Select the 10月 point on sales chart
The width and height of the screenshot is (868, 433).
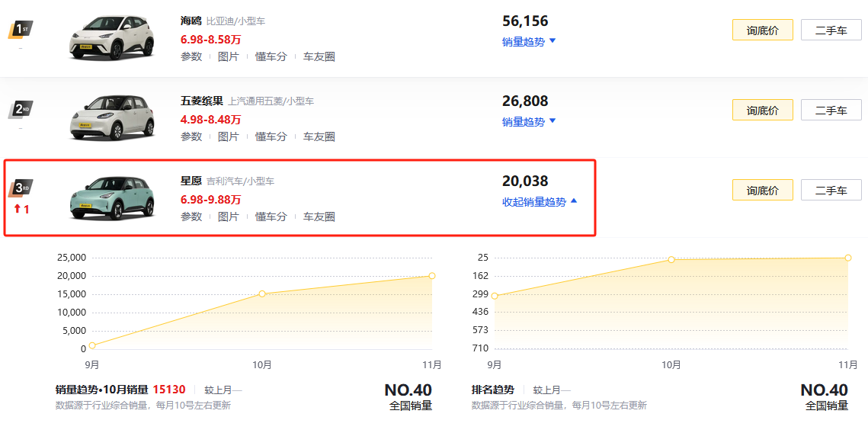[x=262, y=294]
